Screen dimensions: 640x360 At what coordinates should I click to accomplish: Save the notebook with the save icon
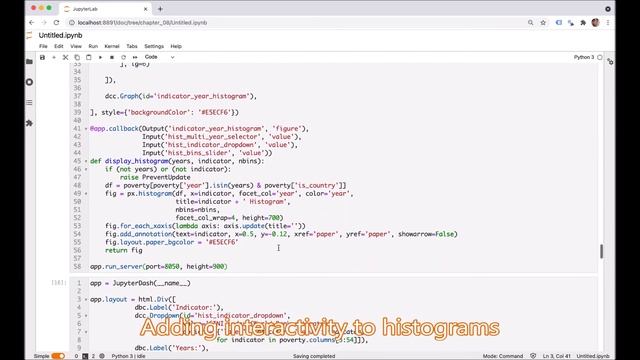tap(42, 58)
